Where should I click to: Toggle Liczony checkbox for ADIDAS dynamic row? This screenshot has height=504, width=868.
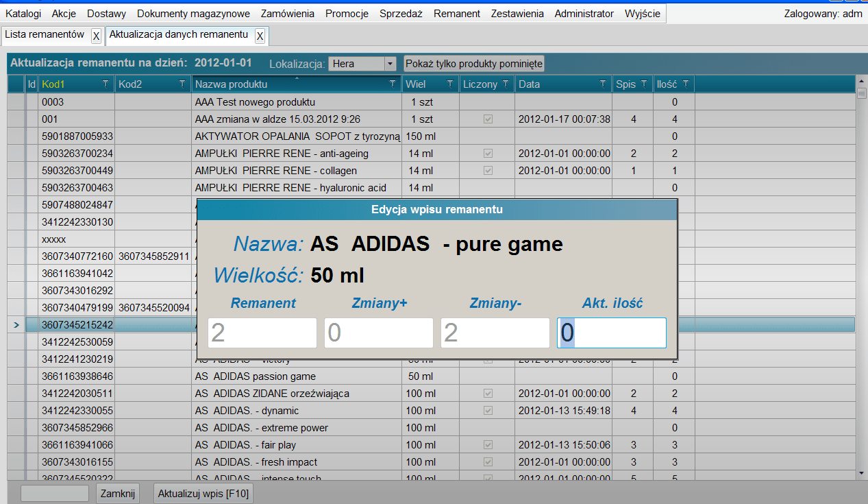coord(488,411)
